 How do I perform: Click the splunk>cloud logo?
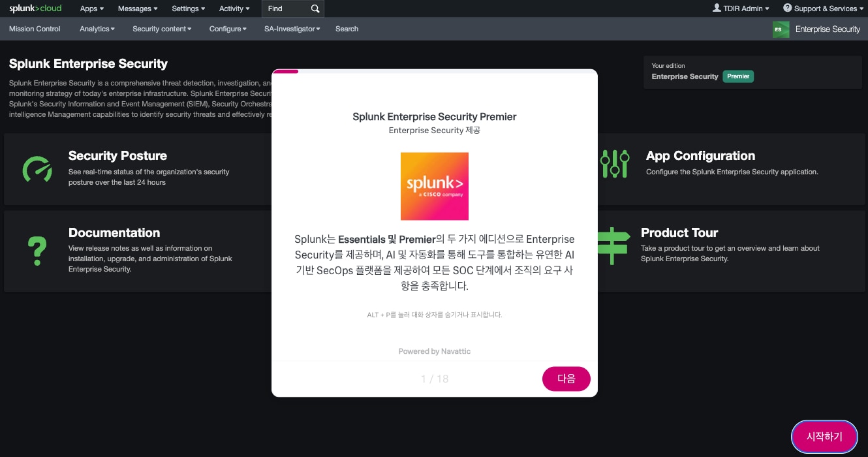(x=35, y=8)
